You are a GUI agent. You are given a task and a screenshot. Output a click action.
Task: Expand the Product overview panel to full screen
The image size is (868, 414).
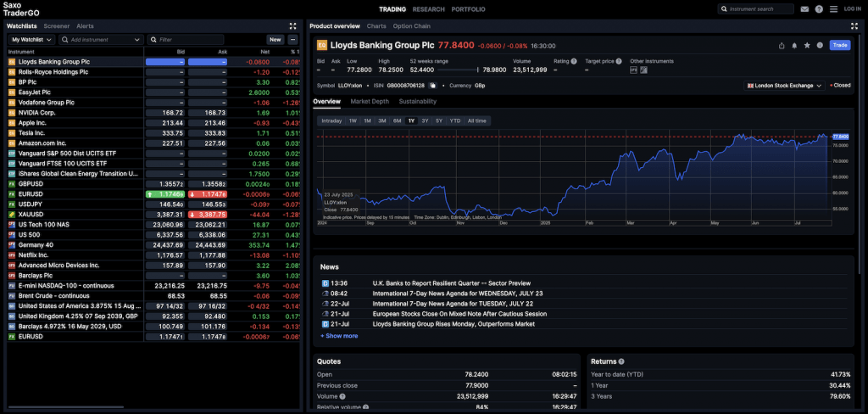click(854, 26)
